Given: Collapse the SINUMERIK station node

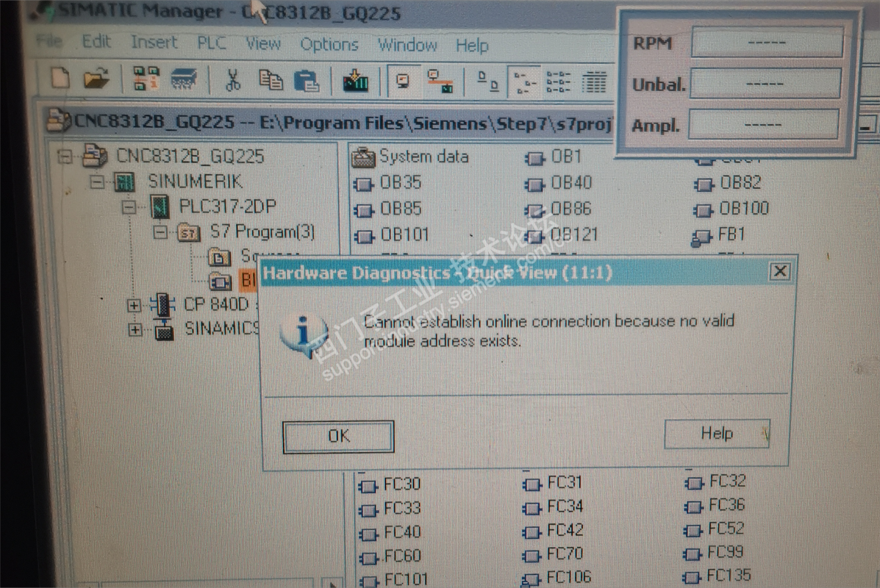Looking at the screenshot, I should [97, 182].
